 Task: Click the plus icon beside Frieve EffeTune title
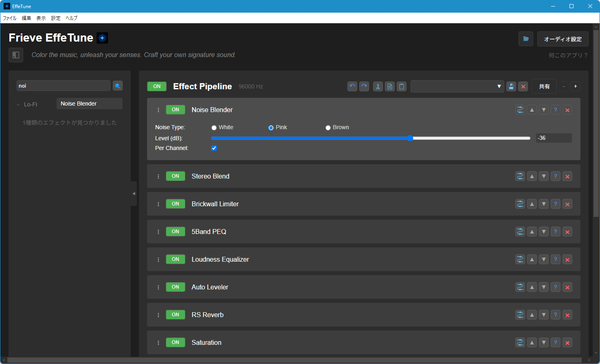(x=102, y=38)
